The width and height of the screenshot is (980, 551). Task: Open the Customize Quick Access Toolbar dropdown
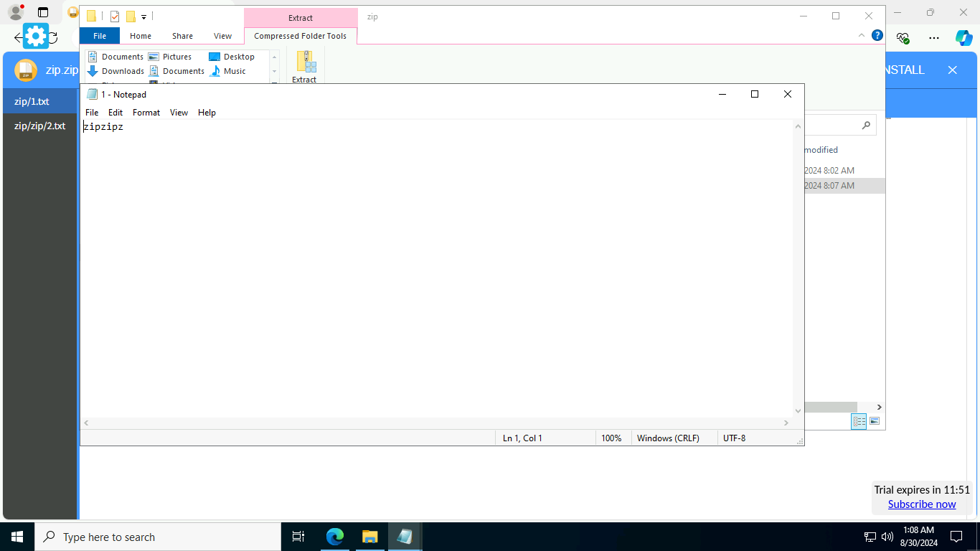click(143, 17)
